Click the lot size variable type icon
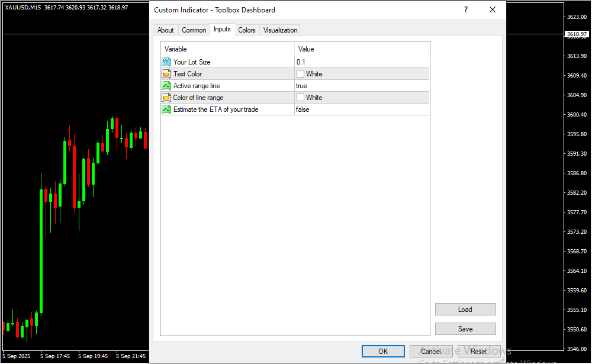Screen dimensions: 592x364 coord(166,62)
